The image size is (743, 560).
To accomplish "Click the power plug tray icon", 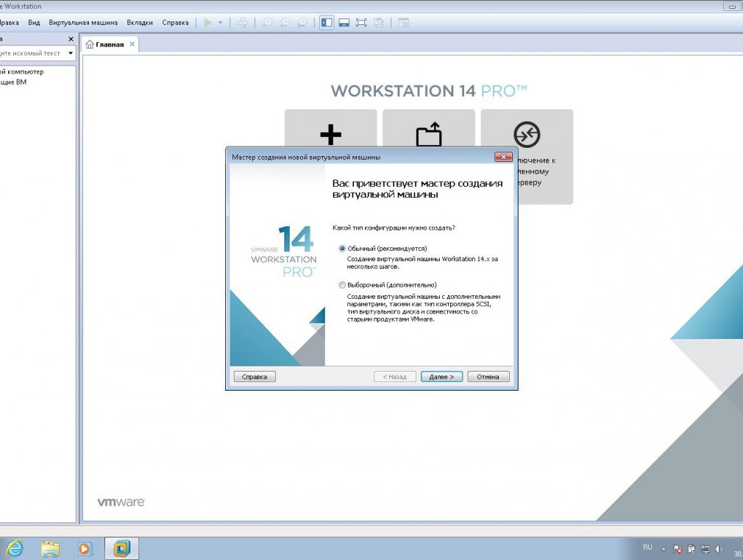I will tap(692, 549).
